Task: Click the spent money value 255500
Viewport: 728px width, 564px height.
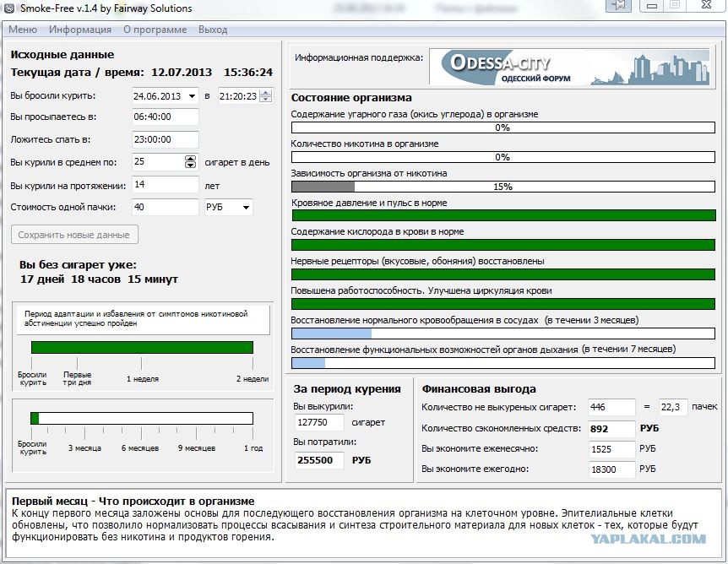Action: [319, 460]
